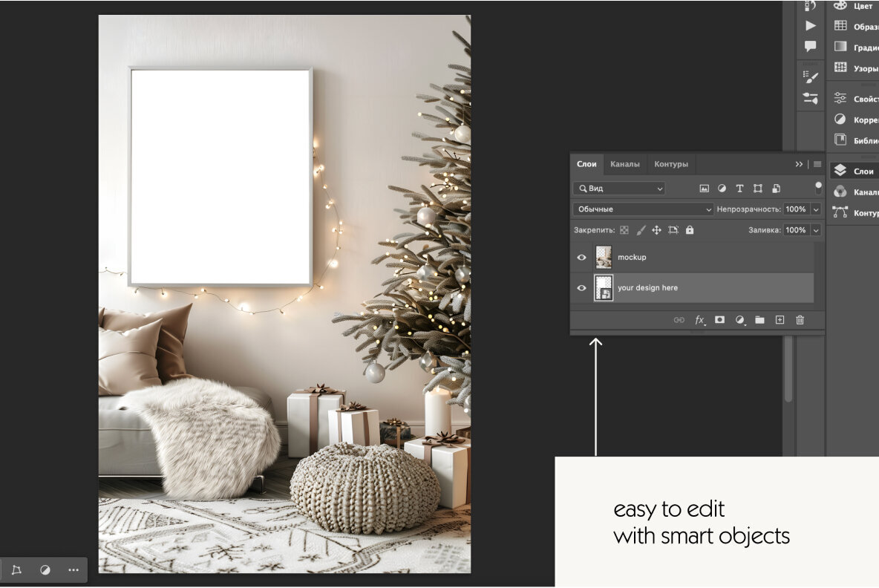The image size is (879, 588).
Task: Add a layer mask to the selected layer
Action: point(719,320)
